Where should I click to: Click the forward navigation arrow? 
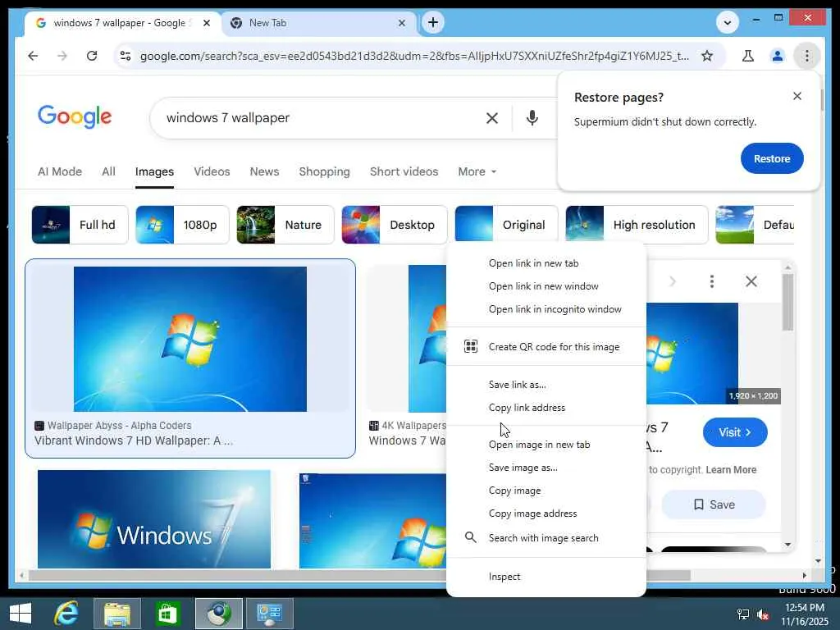[62, 56]
